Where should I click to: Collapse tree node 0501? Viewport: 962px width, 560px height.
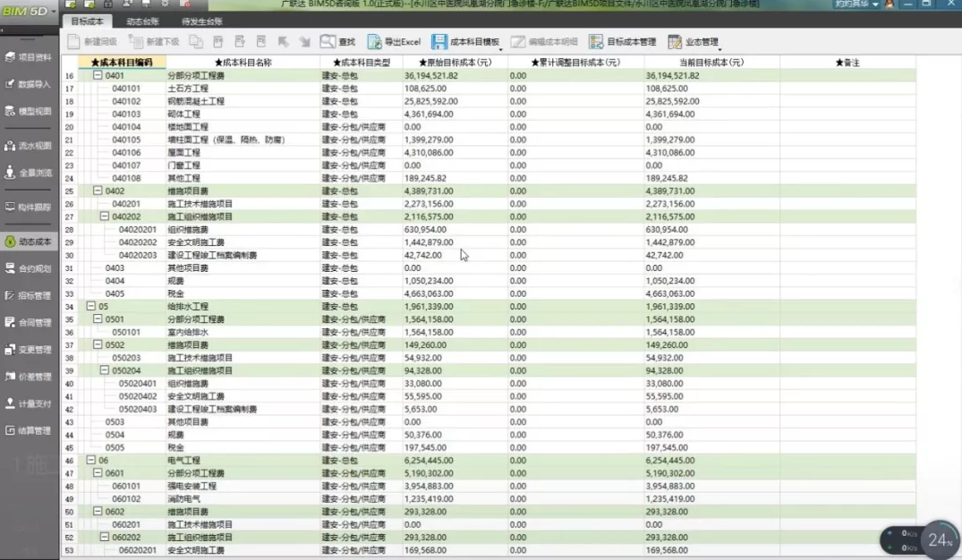[97, 319]
